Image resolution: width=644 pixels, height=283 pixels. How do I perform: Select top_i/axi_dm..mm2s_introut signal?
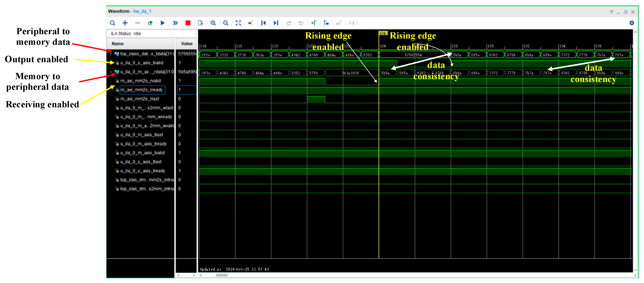tap(147, 180)
